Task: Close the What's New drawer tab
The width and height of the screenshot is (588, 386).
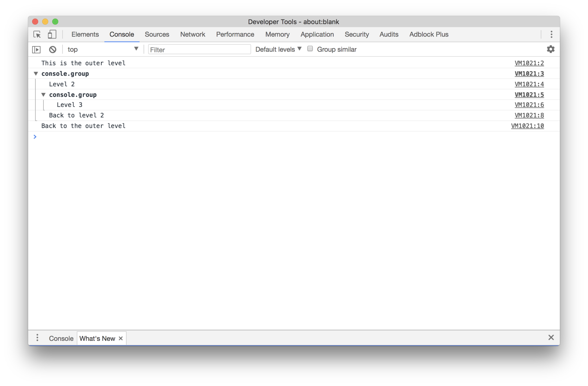Action: click(121, 339)
